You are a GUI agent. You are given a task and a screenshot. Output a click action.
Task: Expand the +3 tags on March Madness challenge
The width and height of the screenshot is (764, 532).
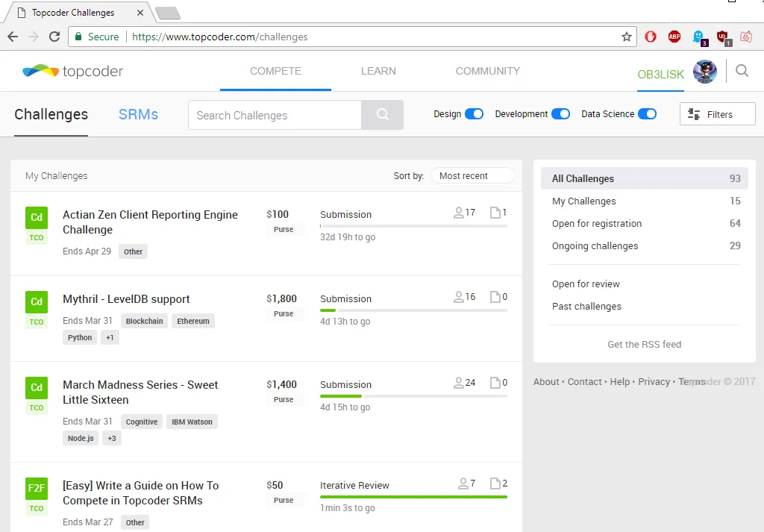111,438
